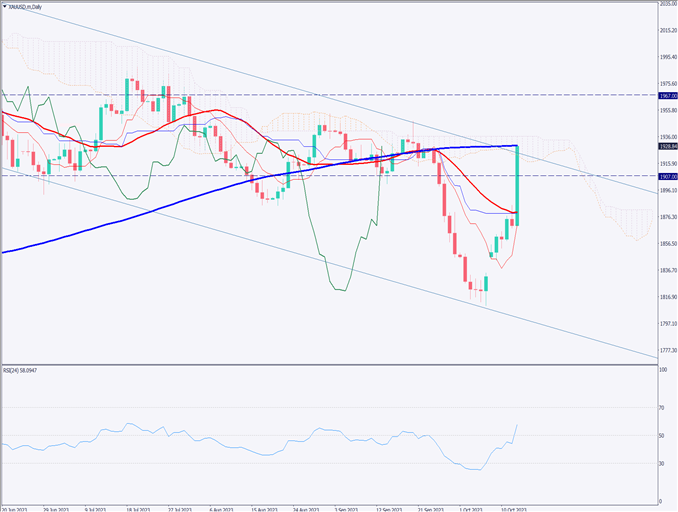Click the divider between chart and RSI panel
This screenshot has height=512, width=678.
330,365
